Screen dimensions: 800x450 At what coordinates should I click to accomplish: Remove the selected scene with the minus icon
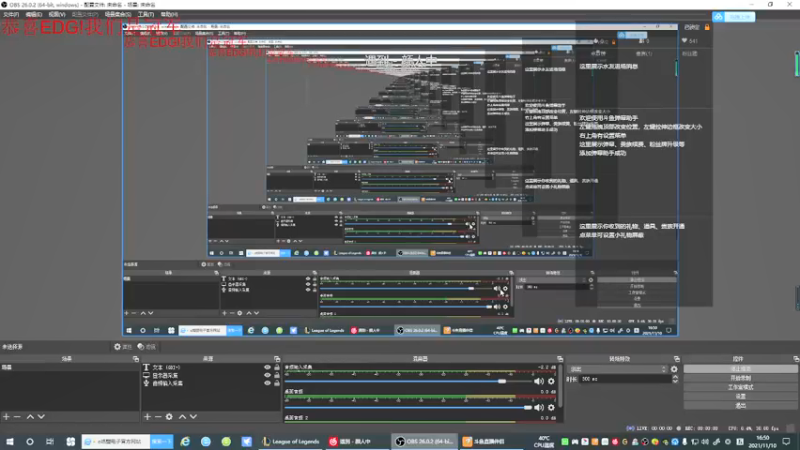point(17,417)
